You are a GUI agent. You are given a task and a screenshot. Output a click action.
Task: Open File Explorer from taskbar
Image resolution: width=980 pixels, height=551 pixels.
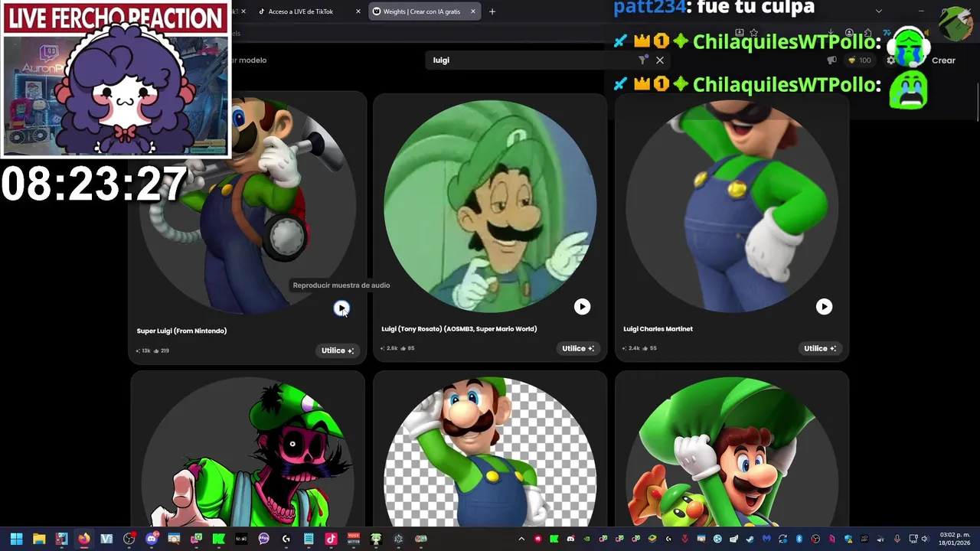point(39,539)
